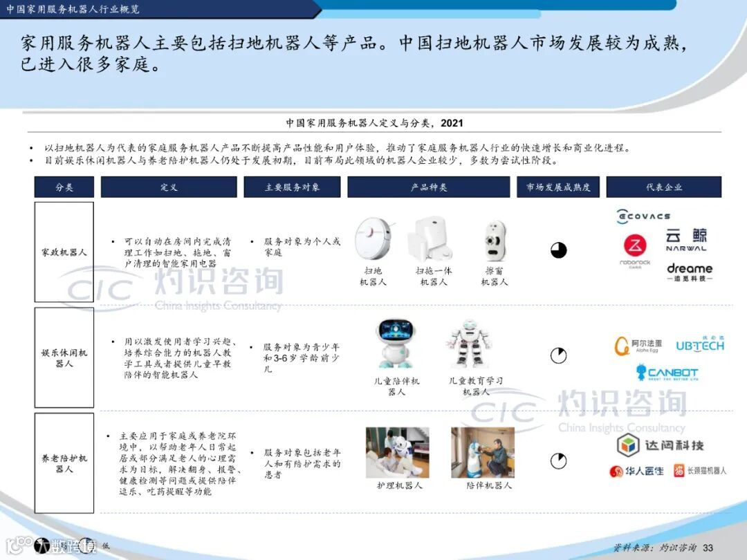Click the 长颈猫机器人 logo
Screen dimensions: 747x560
(700, 471)
